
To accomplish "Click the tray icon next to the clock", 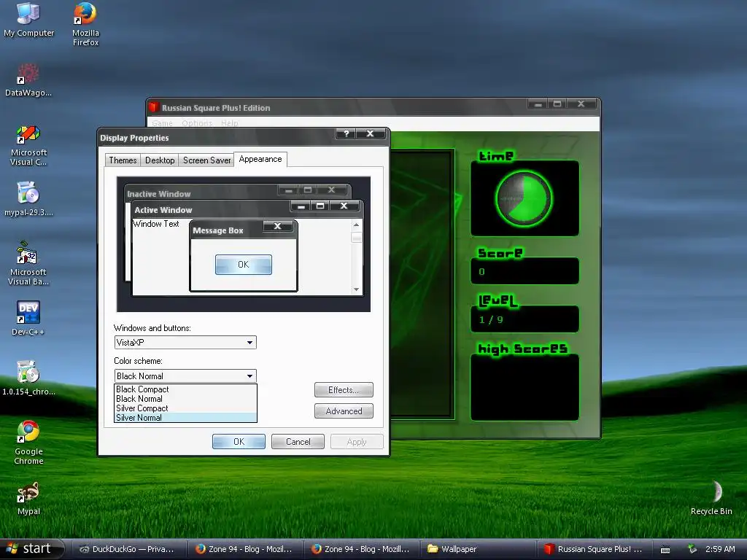I will point(692,549).
